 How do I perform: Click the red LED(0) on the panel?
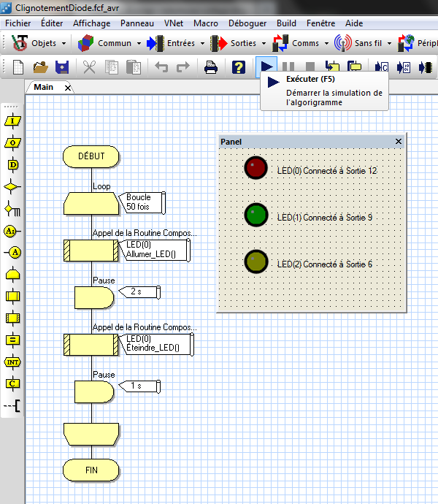[x=256, y=167]
